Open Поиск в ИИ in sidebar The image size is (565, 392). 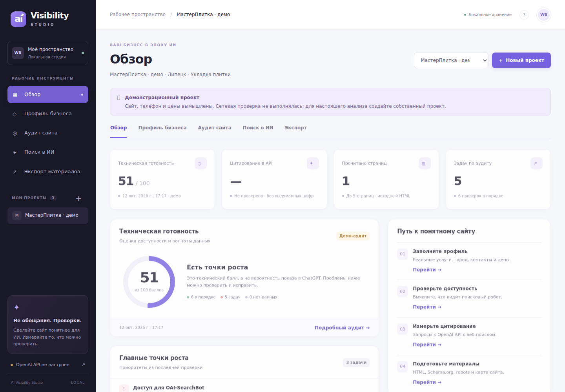[48, 152]
